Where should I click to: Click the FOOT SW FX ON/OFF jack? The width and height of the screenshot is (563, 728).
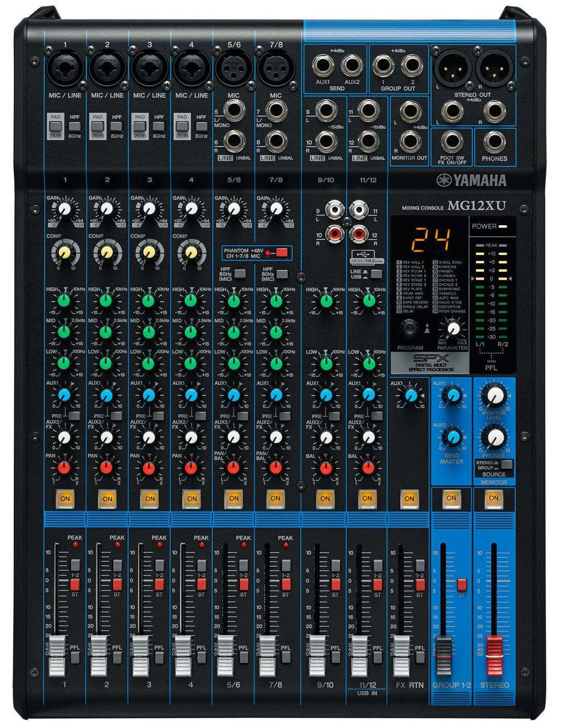point(452,141)
